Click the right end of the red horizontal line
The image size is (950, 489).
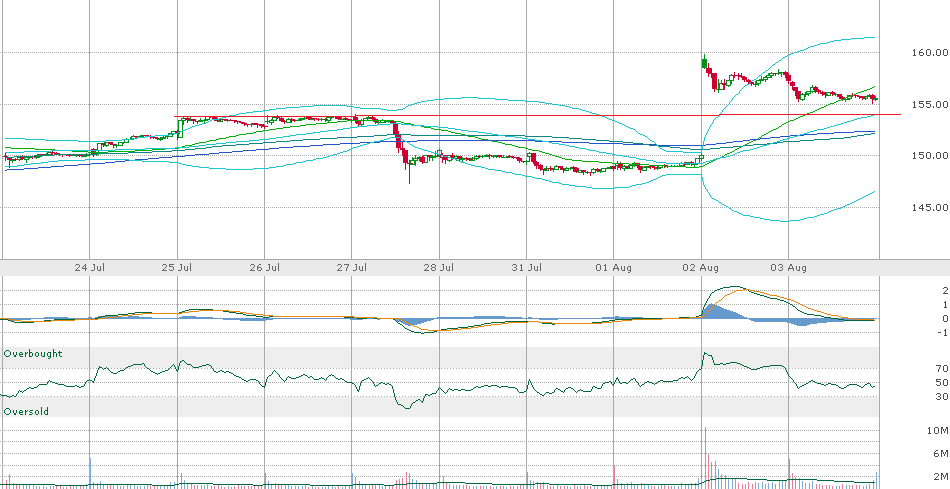coord(899,115)
